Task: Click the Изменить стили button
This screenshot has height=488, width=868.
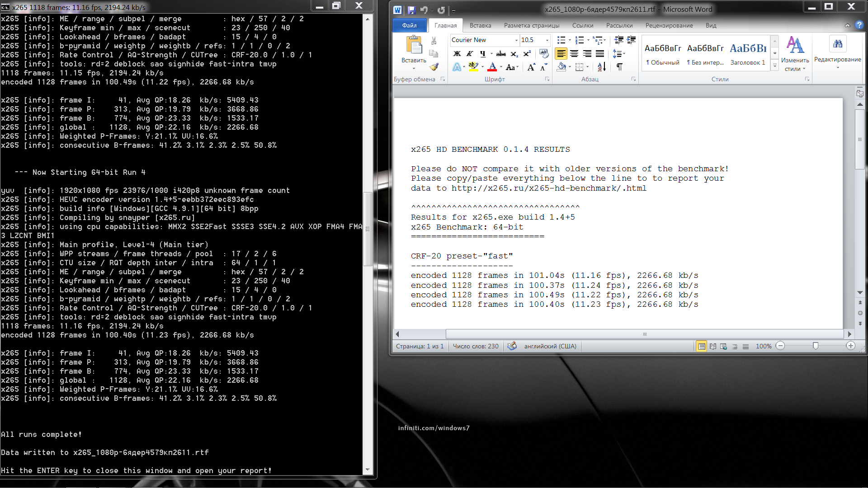Action: click(795, 54)
